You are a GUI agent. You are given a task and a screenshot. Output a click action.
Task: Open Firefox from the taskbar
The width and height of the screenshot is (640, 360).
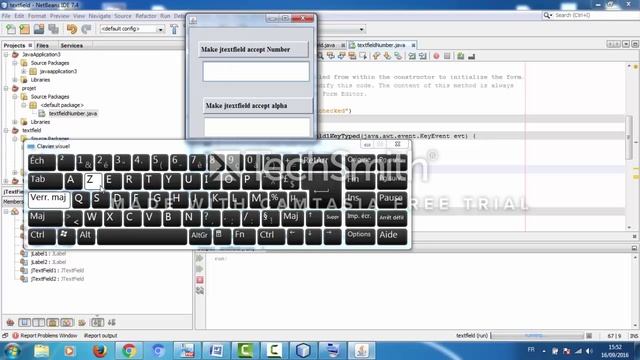[100, 350]
